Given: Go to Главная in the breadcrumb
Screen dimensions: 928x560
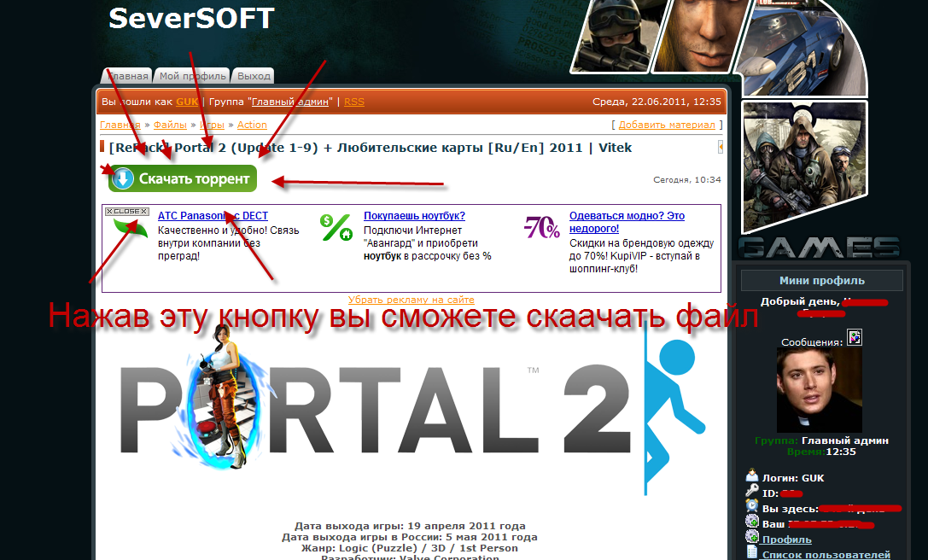Looking at the screenshot, I should pyautogui.click(x=120, y=125).
